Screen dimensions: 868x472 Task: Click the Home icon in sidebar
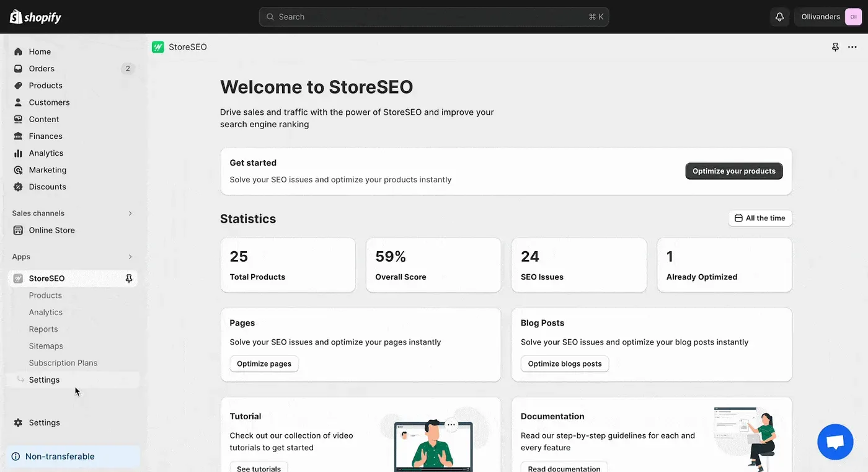[18, 52]
